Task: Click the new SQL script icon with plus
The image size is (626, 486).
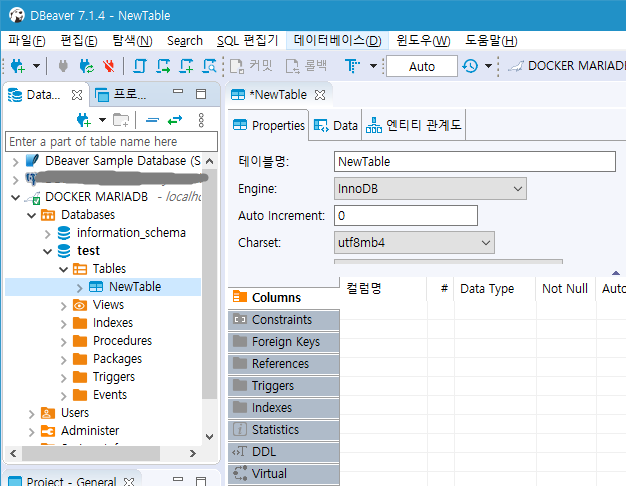Action: 186,66
